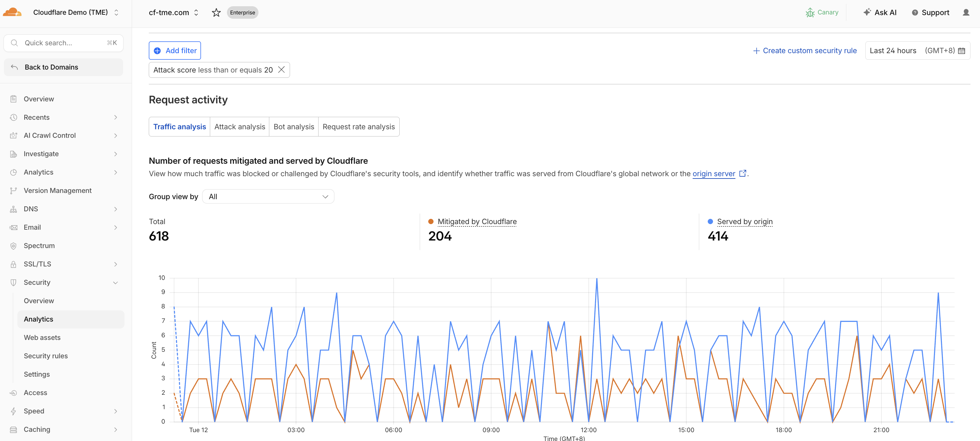Click Create custom security rule
Image resolution: width=980 pixels, height=441 pixels.
(x=805, y=51)
